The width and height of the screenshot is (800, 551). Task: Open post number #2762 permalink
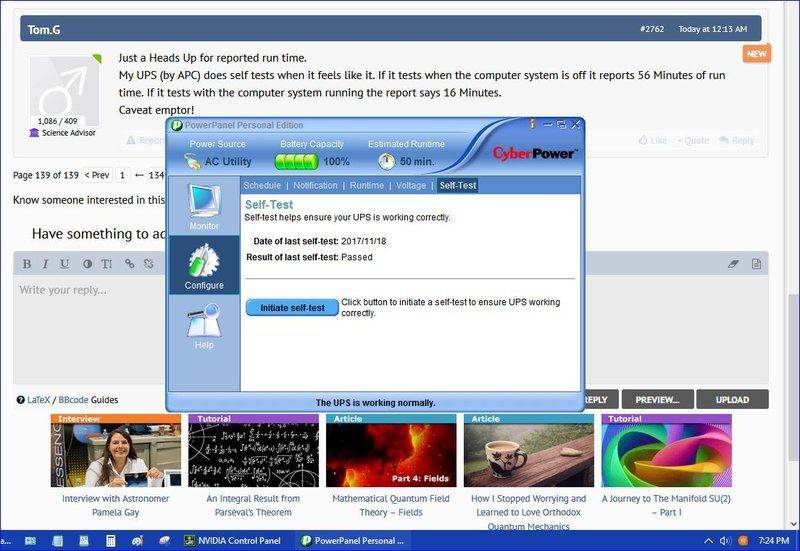(x=653, y=29)
